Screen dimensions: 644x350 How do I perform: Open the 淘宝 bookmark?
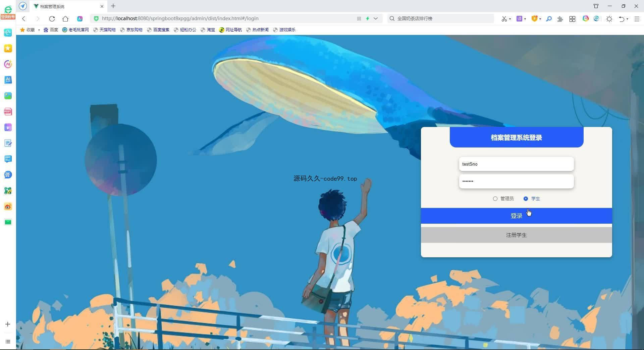tap(208, 30)
